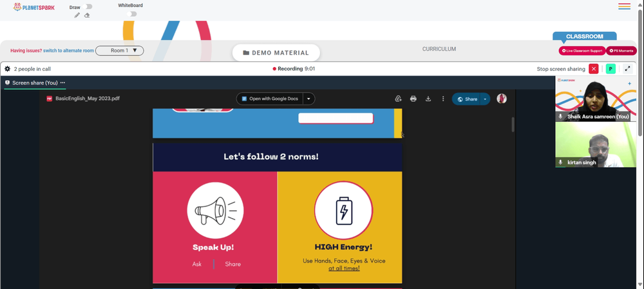
Task: Click the word Ask on slide
Action: tap(196, 264)
